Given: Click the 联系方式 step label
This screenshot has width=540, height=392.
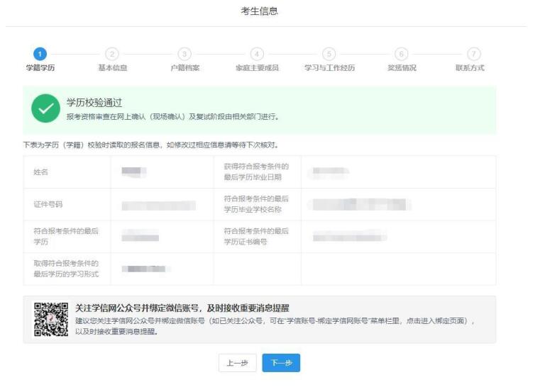Looking at the screenshot, I should tap(470, 68).
